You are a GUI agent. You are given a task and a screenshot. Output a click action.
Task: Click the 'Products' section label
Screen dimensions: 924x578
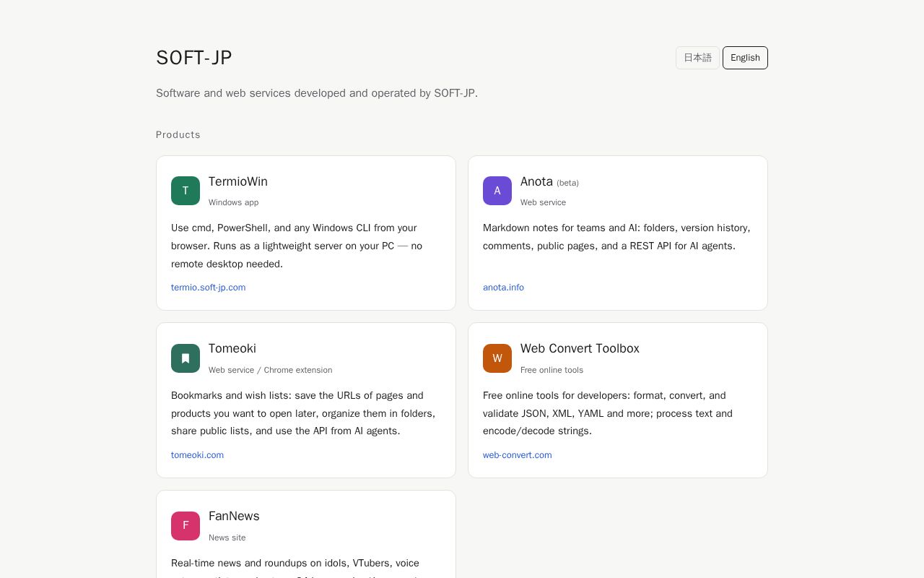click(x=178, y=134)
